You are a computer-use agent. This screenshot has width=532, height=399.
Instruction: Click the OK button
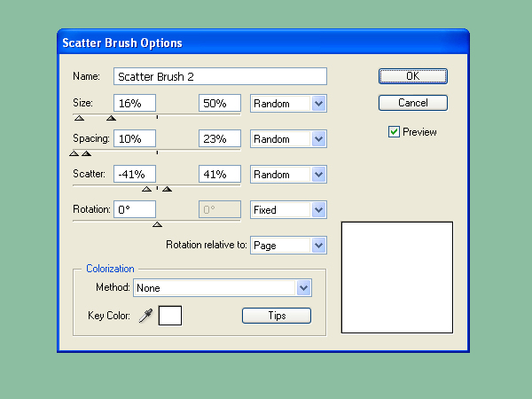point(413,76)
